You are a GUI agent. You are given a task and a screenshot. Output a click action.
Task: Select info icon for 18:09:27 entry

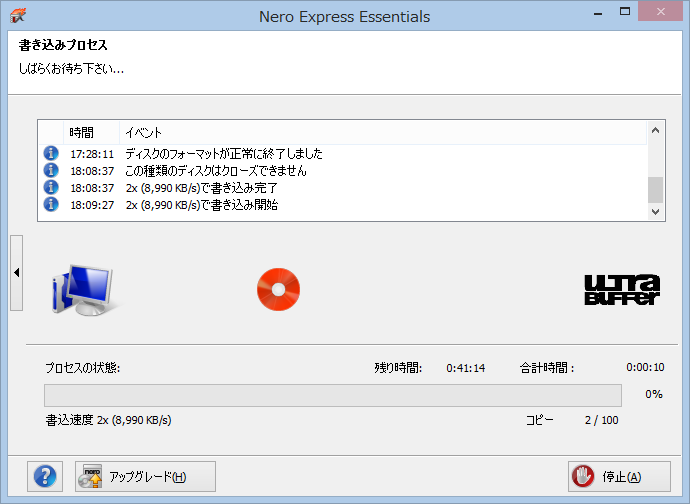(x=51, y=205)
